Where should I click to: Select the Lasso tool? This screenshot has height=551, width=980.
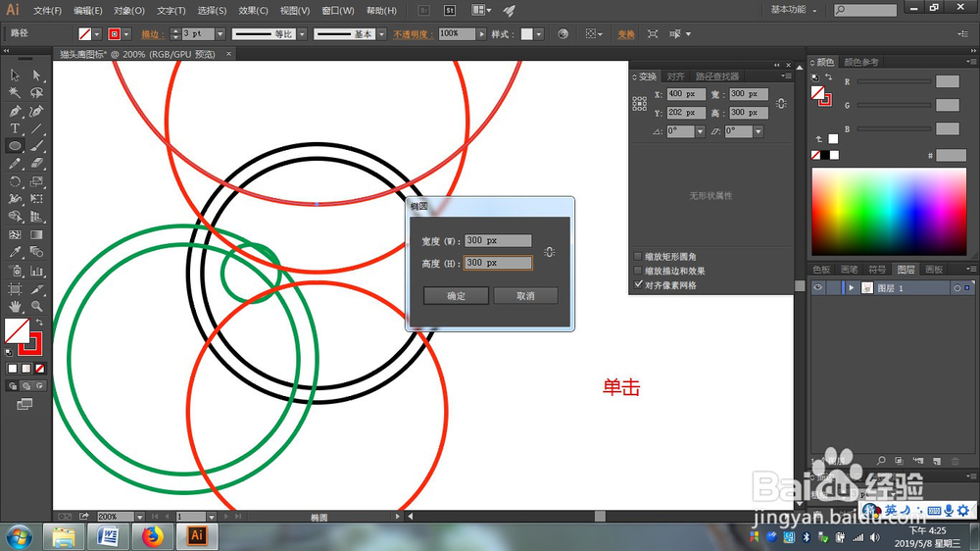[x=37, y=92]
